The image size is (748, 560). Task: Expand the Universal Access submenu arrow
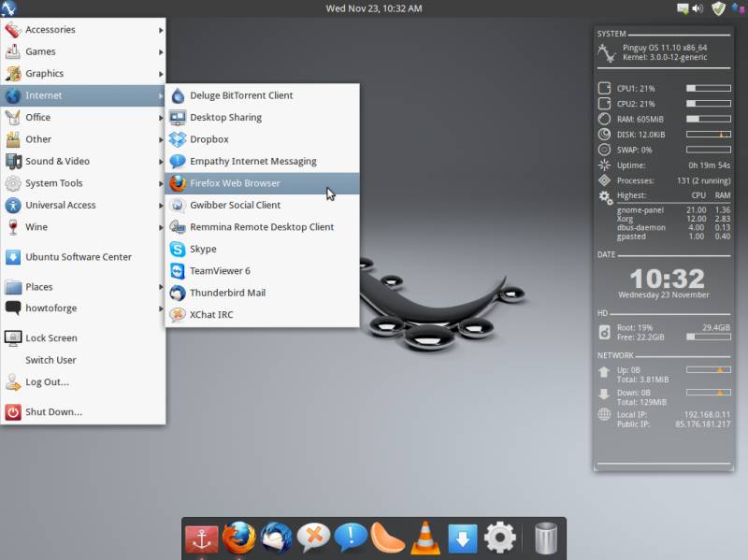click(161, 206)
